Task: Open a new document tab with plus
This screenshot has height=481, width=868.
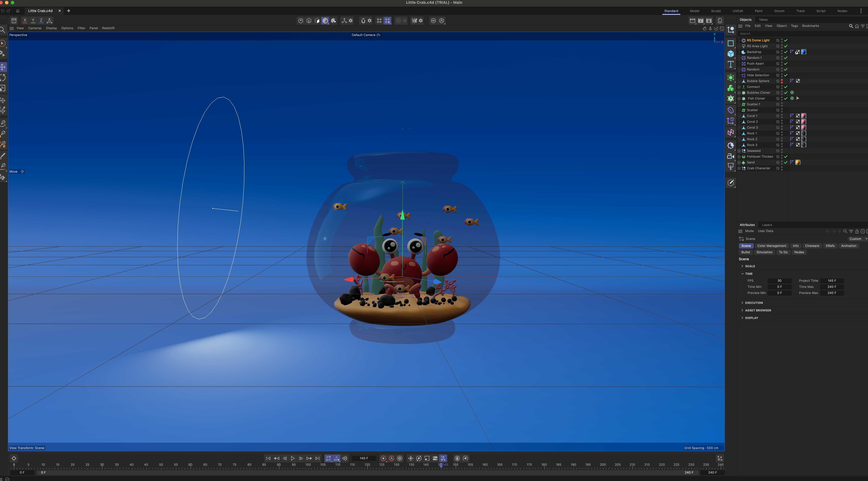Action: point(69,11)
